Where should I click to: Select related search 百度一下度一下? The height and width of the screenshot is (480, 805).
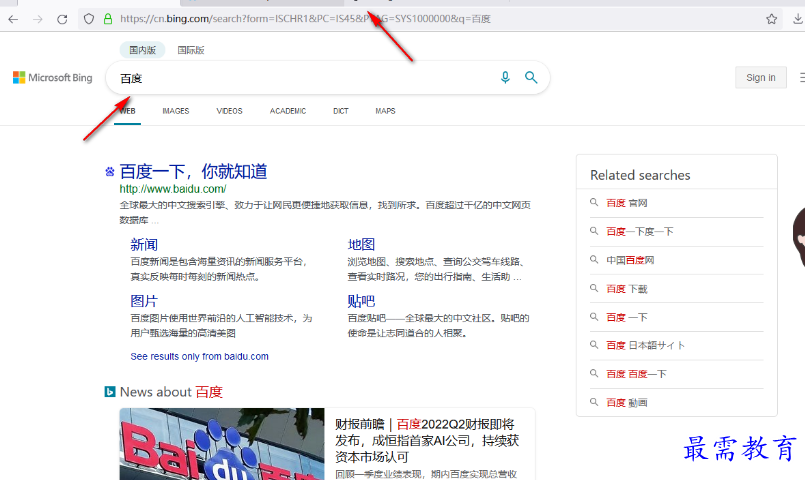(640, 232)
